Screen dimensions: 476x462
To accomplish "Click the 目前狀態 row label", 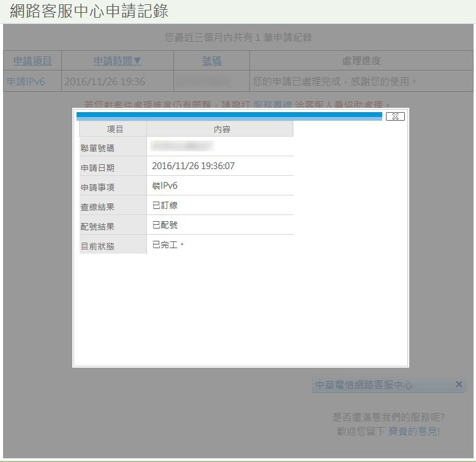I will [97, 246].
